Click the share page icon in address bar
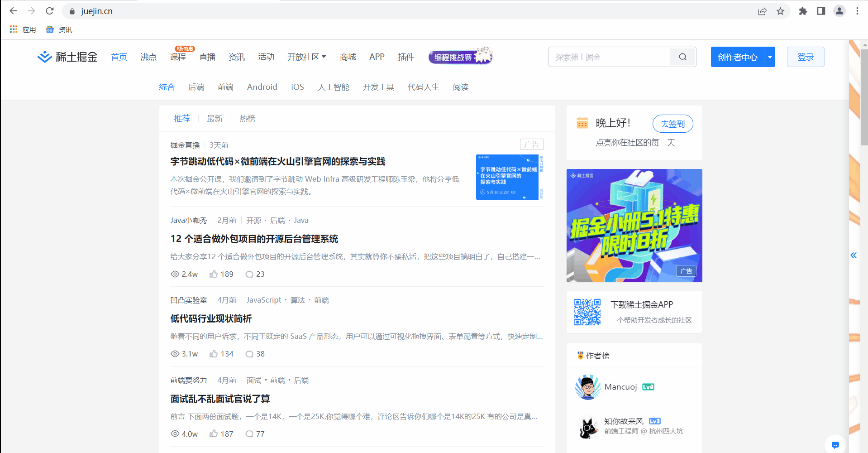The image size is (868, 453). click(763, 11)
